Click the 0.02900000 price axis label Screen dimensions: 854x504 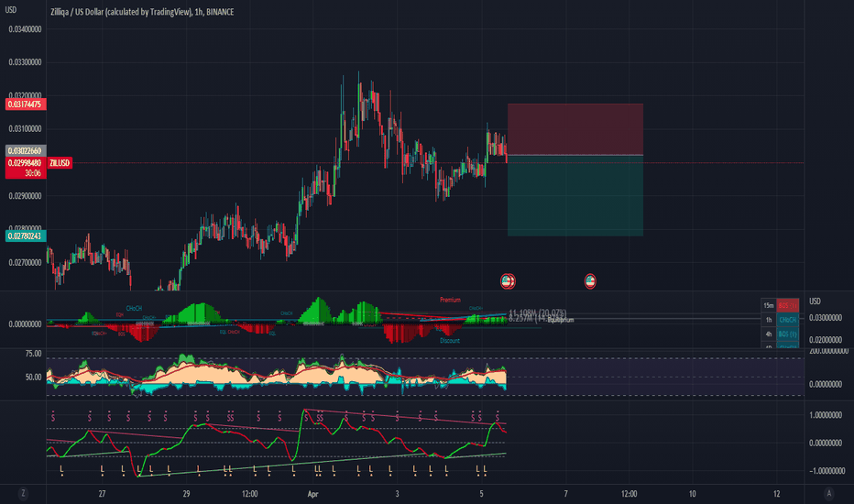tap(25, 196)
